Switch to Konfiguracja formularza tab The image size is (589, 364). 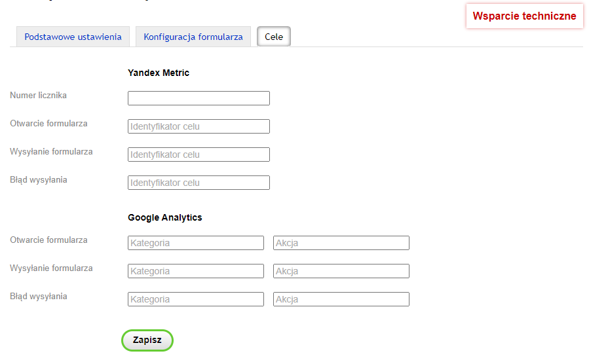(x=193, y=37)
